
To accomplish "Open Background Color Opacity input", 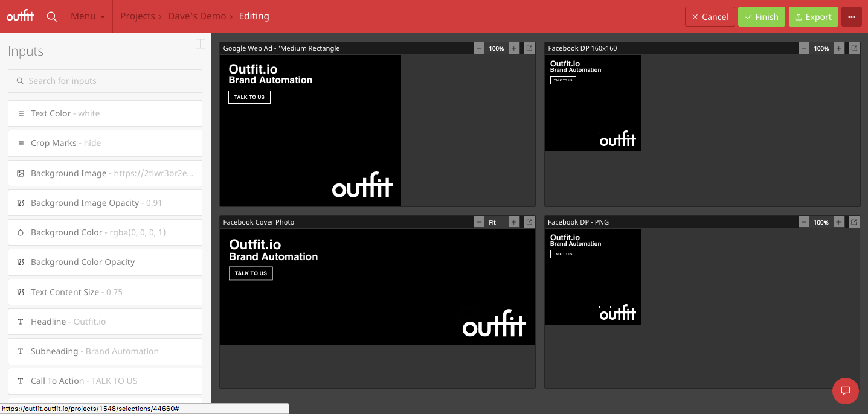I will click(x=105, y=262).
